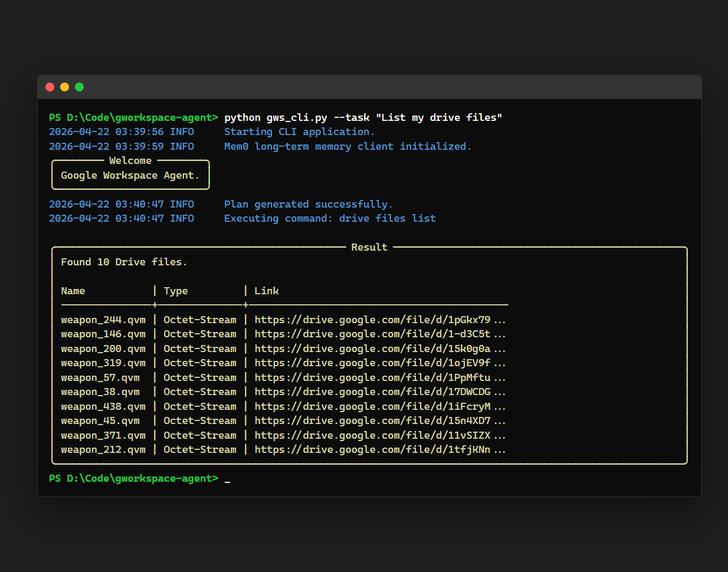The image size is (728, 572).
Task: Click the yellow minimize window button
Action: tap(65, 87)
